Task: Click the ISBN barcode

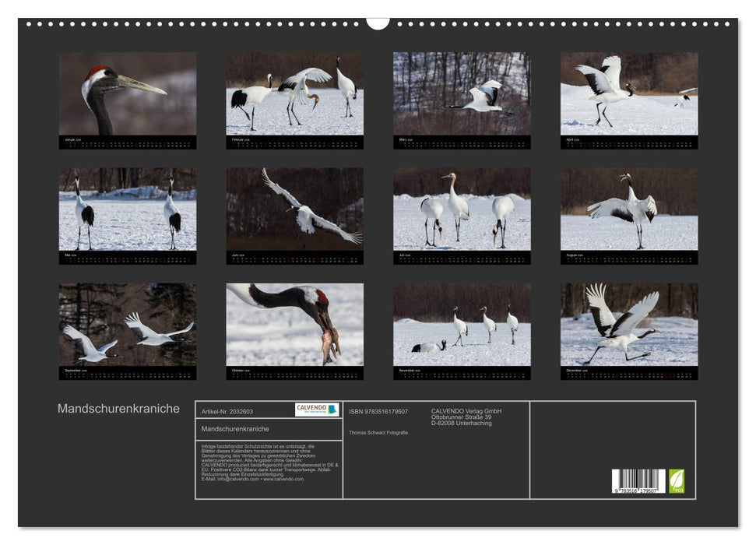Action: (x=638, y=480)
